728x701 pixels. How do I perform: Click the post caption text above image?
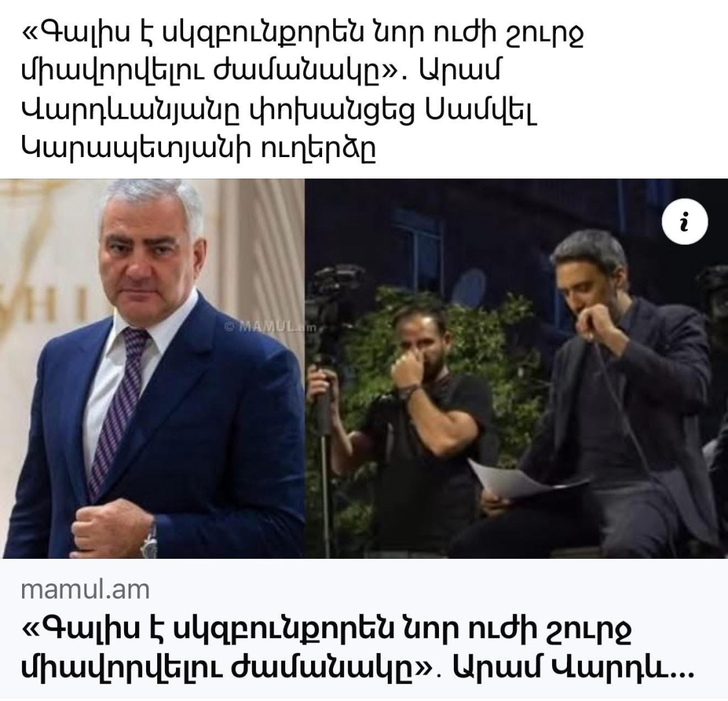pos(302,90)
